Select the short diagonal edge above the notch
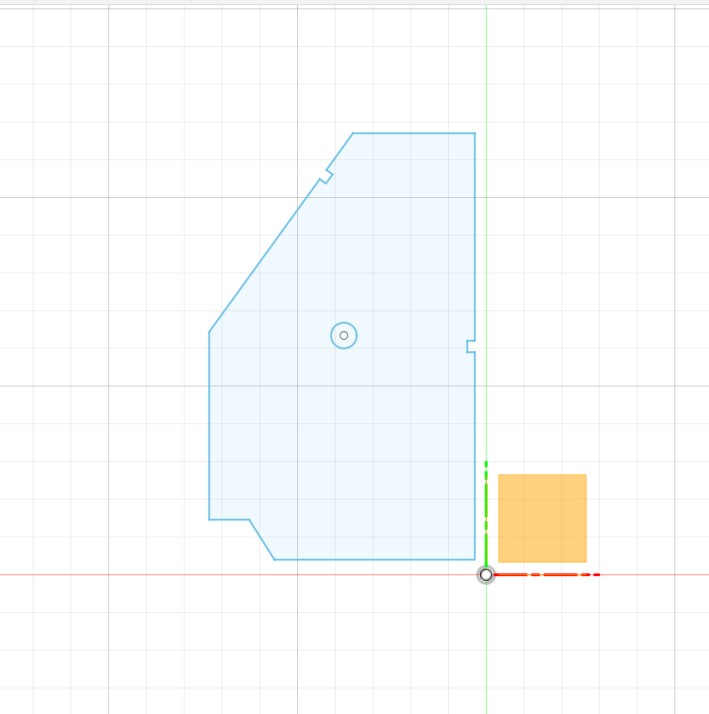Viewport: 709px width, 714px height. pyautogui.click(x=341, y=150)
